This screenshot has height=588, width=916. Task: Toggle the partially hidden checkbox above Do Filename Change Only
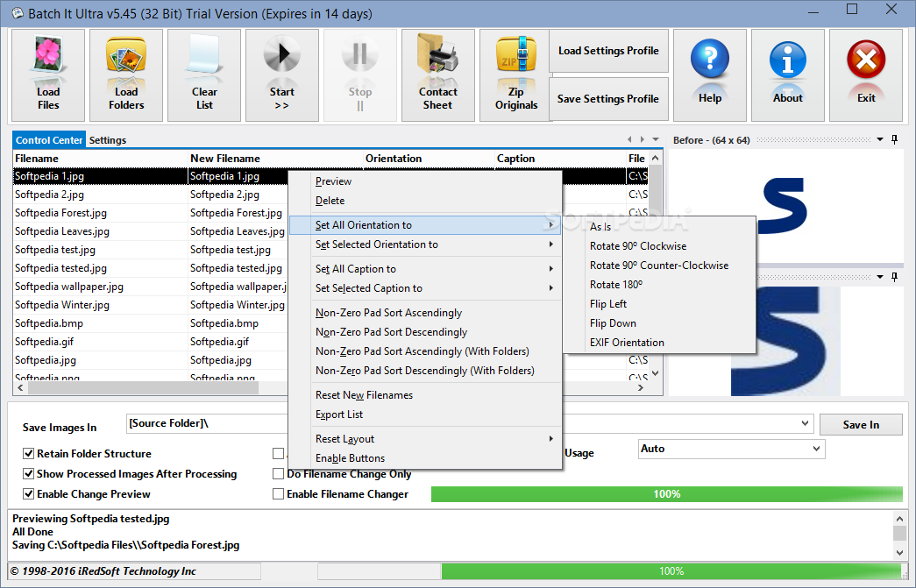tap(278, 454)
